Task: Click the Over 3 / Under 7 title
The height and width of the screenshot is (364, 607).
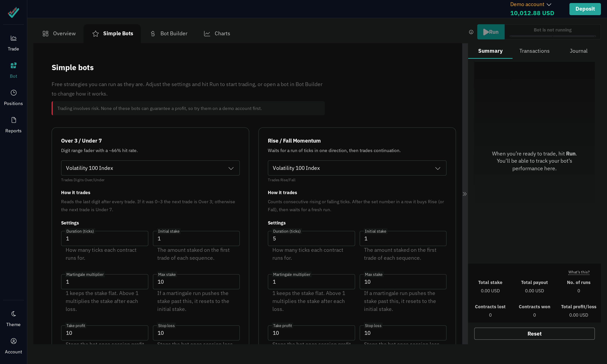Action: [81, 141]
